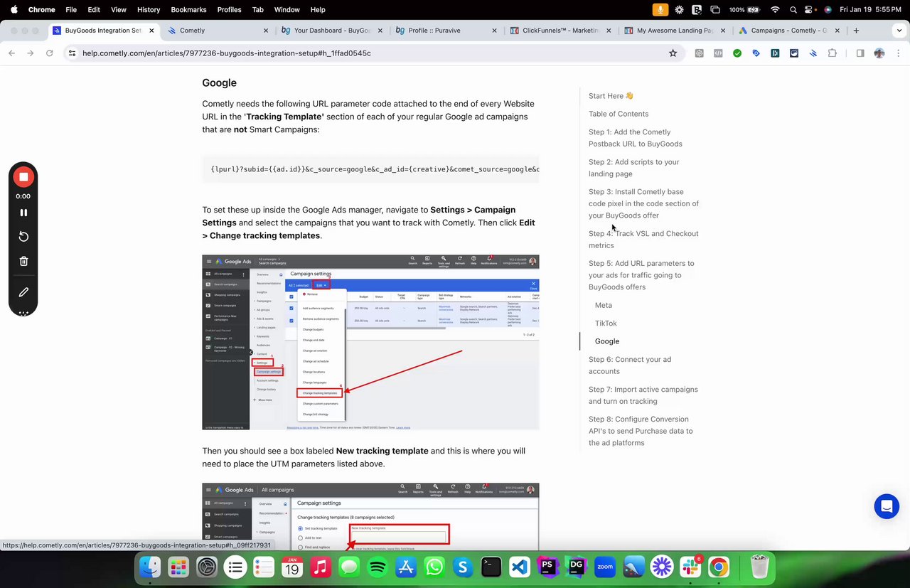Screen dimensions: 910x588
Task: Jump to the TikTok subsection link
Action: (606, 324)
